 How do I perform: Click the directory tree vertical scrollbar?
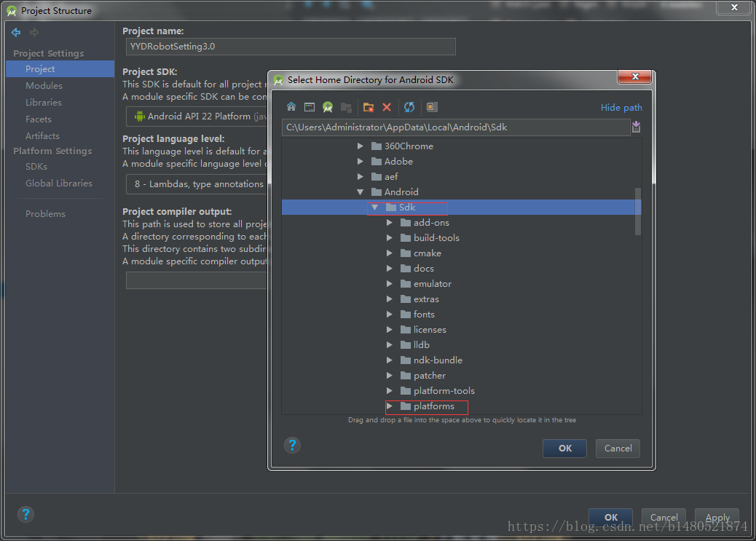638,211
